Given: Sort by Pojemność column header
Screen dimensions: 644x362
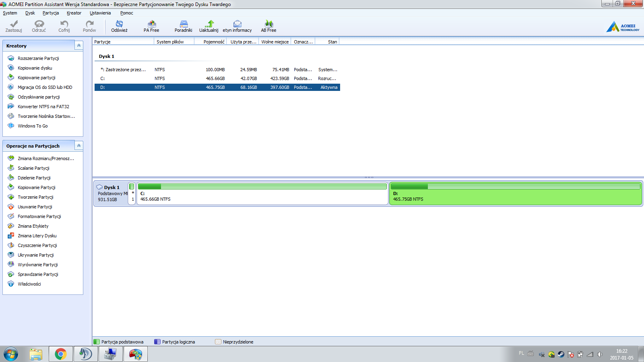Looking at the screenshot, I should point(211,42).
